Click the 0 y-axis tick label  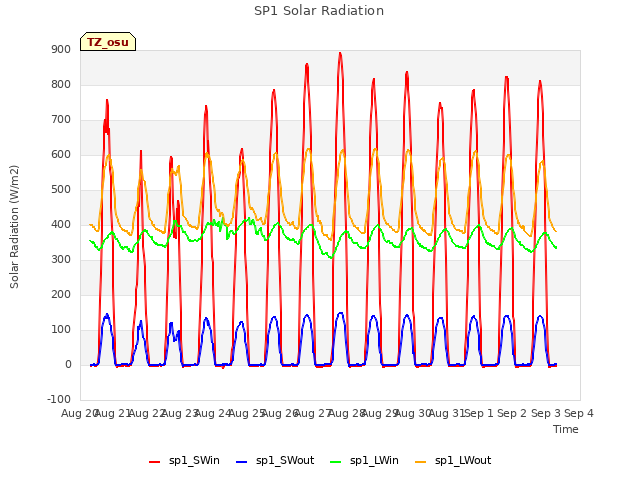[68, 365]
